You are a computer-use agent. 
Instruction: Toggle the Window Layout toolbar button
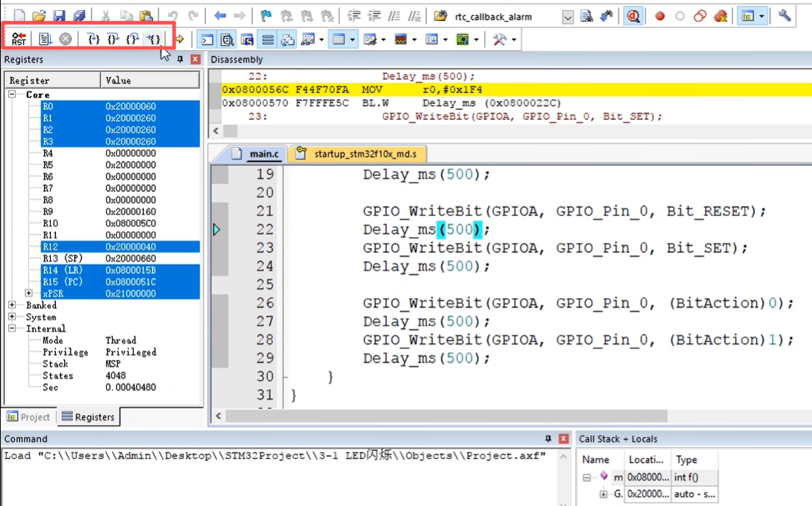(x=748, y=17)
